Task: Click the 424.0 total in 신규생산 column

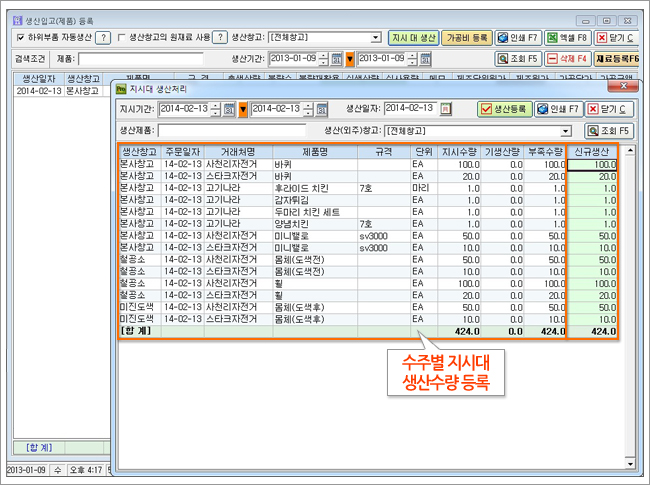Action: click(592, 332)
